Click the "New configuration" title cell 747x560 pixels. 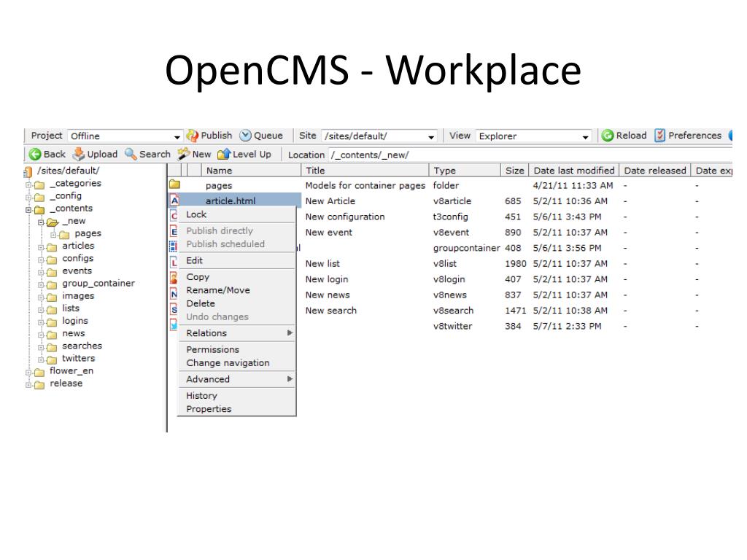click(345, 217)
